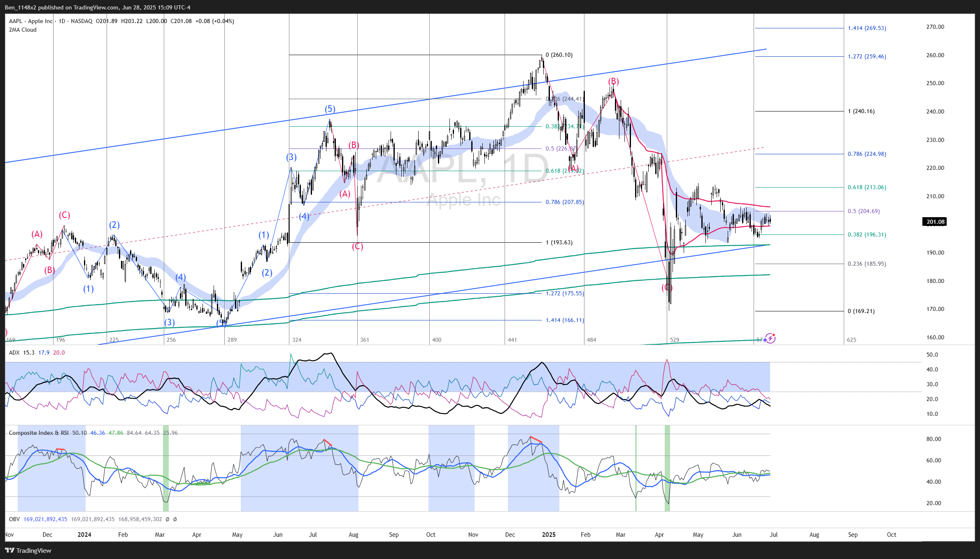
Task: Click the red (B) wave label near March 2025
Action: (613, 81)
